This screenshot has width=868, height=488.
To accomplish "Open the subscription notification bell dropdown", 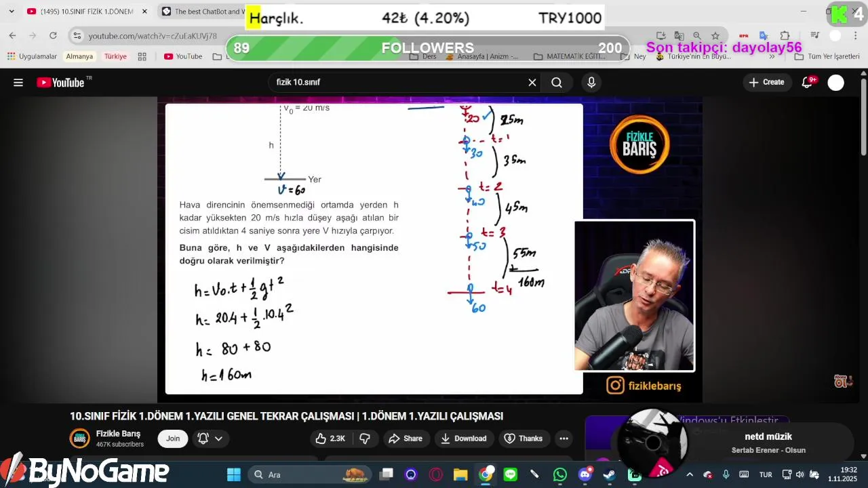I will point(210,439).
